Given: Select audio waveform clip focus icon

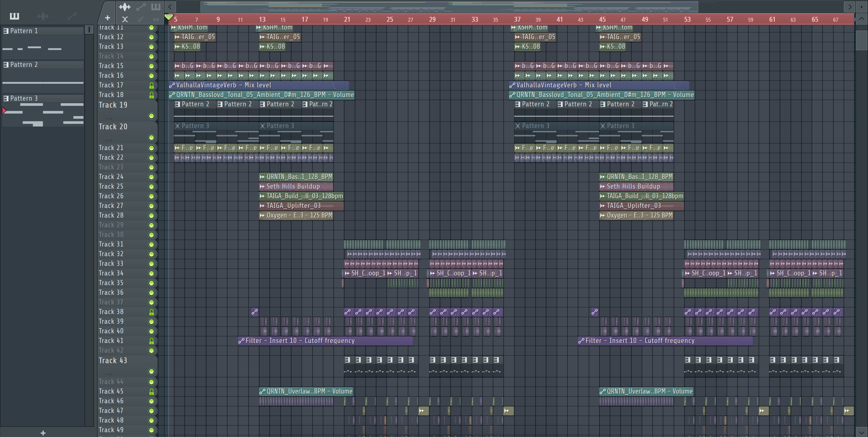Looking at the screenshot, I should tap(125, 6).
